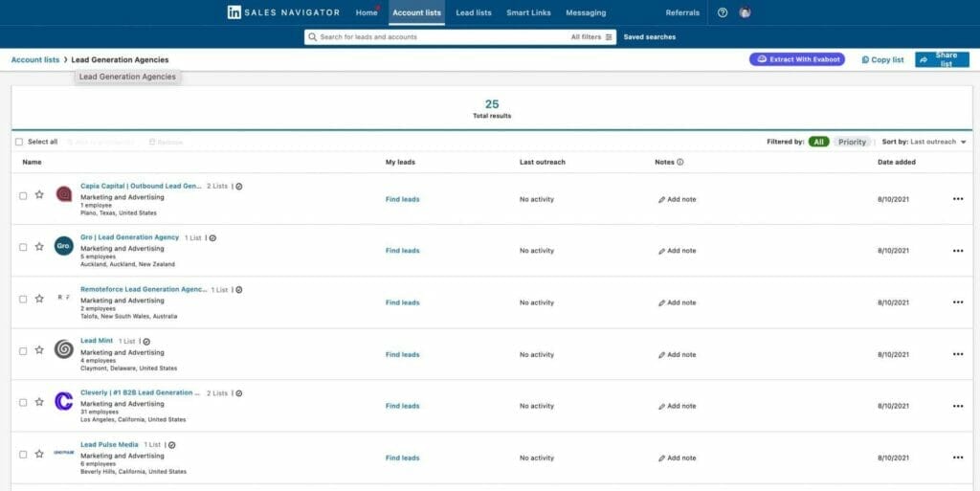Image resolution: width=980 pixels, height=491 pixels.
Task: Star the Lead Mint account
Action: 39,349
